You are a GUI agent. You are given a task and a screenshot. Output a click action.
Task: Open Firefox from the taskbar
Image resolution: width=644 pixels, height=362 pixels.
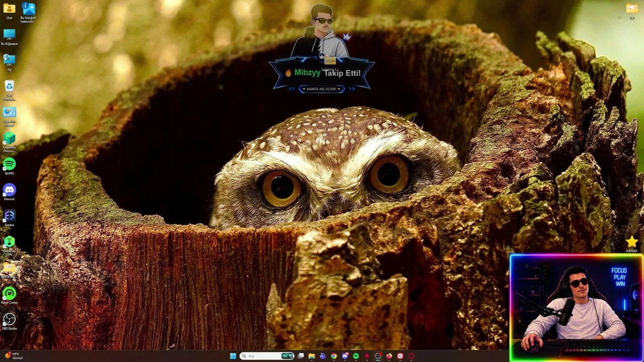[389, 356]
